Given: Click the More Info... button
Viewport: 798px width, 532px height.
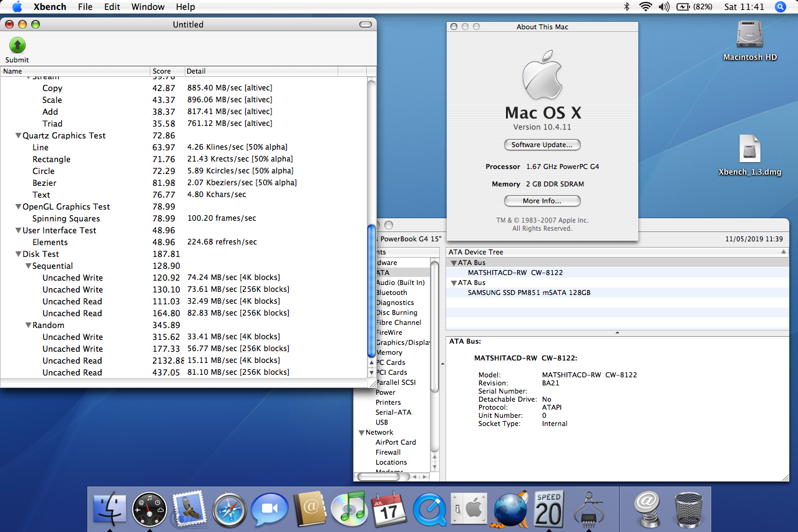Looking at the screenshot, I should point(542,201).
